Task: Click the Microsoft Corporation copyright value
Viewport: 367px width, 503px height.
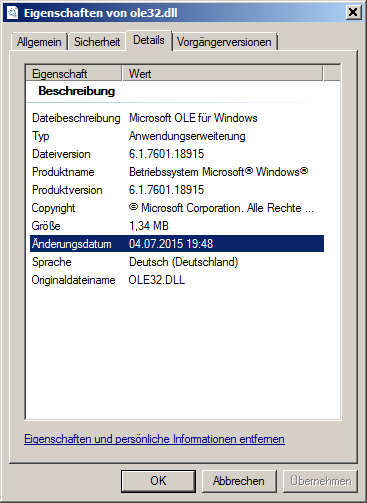Action: coord(221,208)
